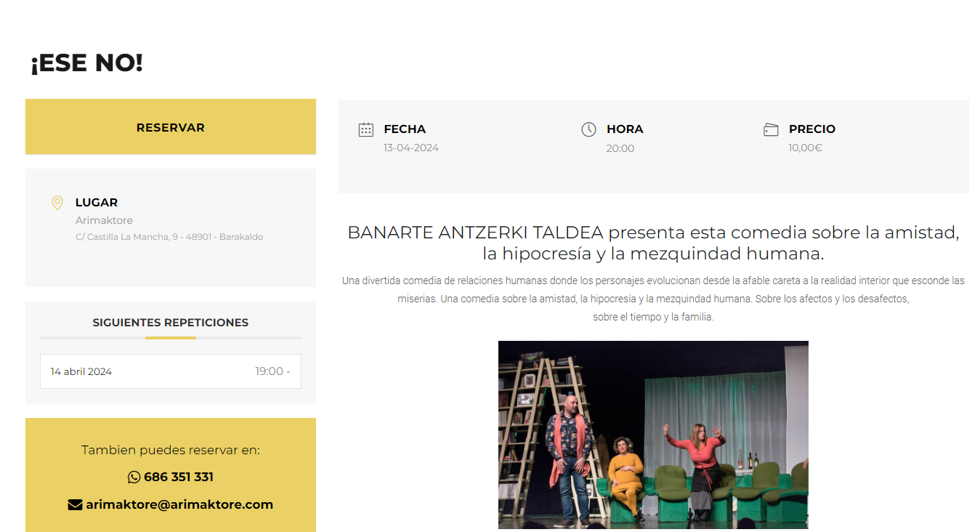Viewport: 980px width, 532px height.
Task: Click the location pin icon beside LUGAR
Action: pos(57,203)
